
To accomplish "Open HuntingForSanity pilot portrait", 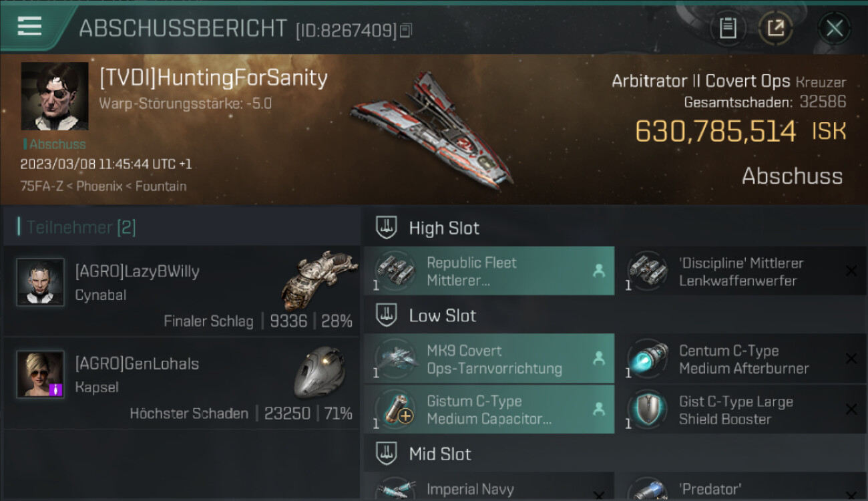I will point(55,96).
